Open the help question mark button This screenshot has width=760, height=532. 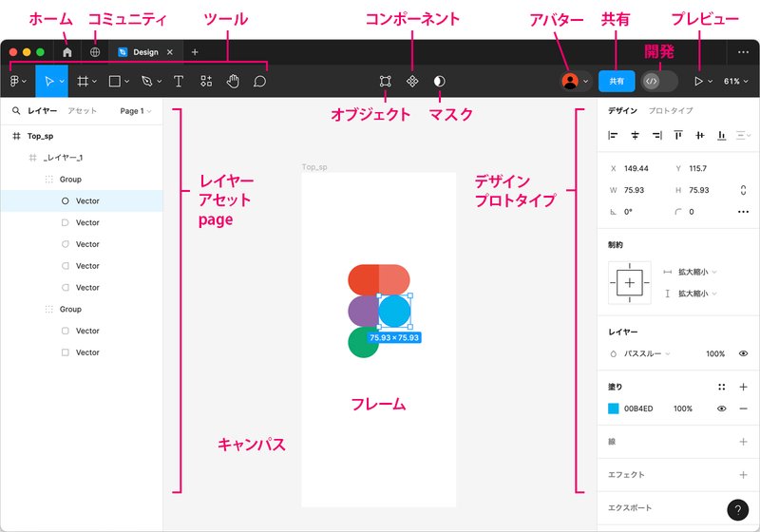tap(738, 510)
